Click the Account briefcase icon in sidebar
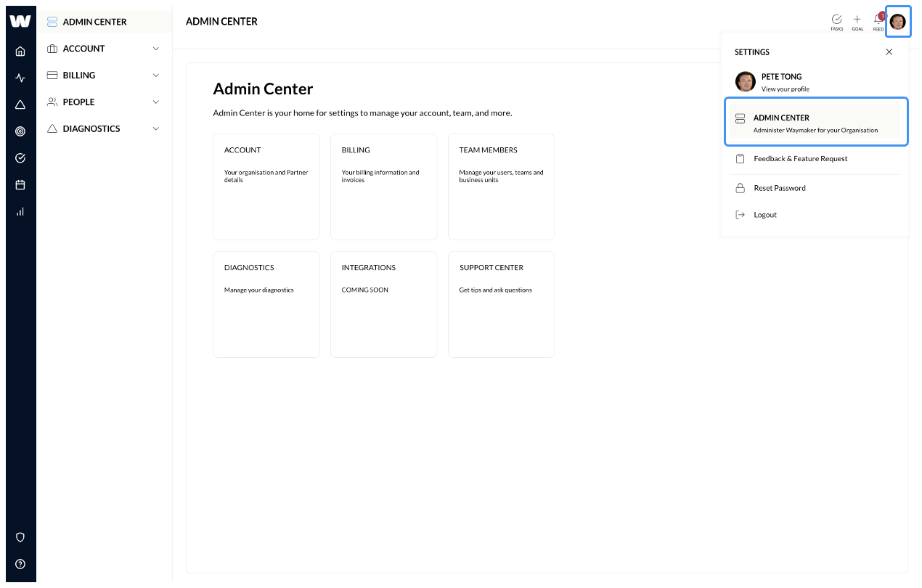Viewport: 922px width, 588px height. point(52,49)
